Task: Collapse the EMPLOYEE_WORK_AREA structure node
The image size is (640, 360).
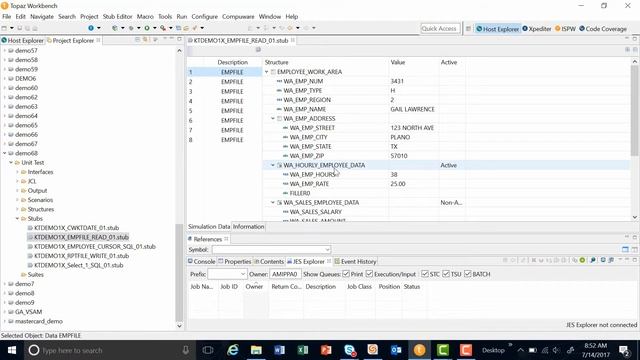Action: point(267,72)
